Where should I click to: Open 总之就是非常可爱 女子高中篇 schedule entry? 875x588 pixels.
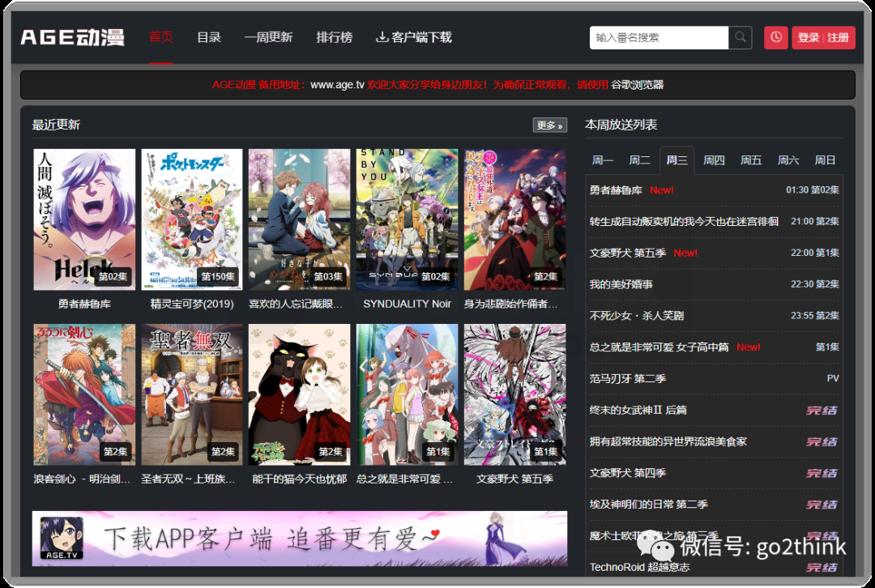point(659,347)
